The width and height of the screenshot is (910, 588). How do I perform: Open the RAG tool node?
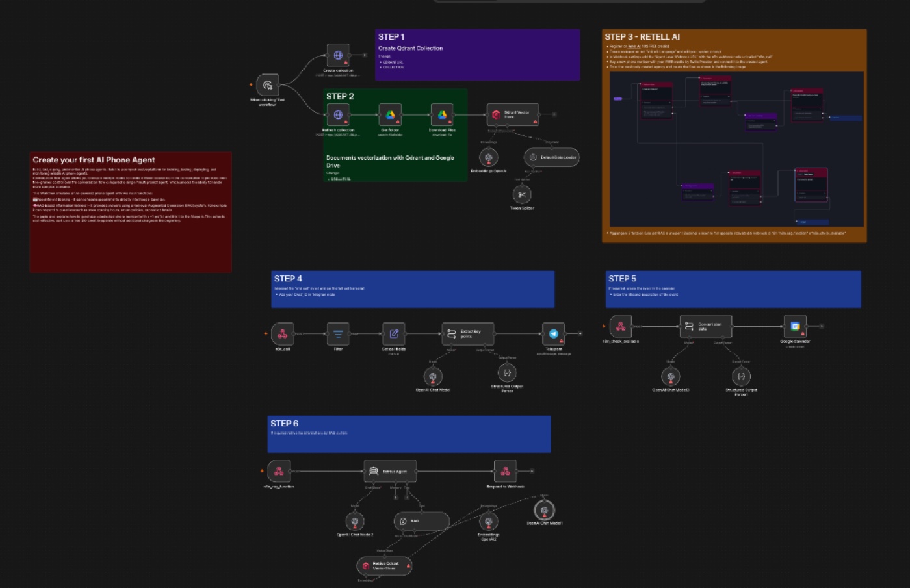(x=421, y=522)
